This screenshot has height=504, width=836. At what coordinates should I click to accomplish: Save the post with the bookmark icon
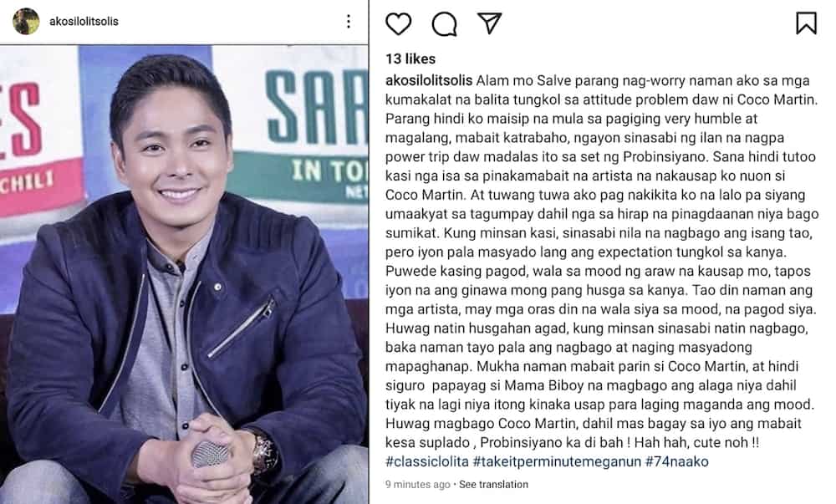tap(806, 23)
